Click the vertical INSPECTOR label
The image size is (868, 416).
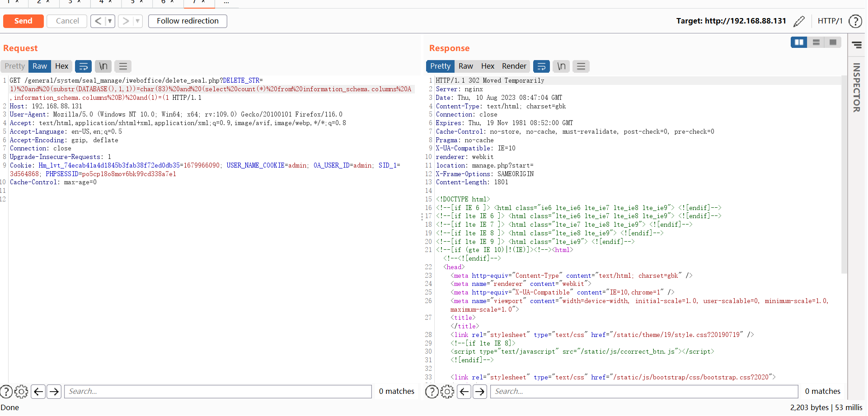pos(856,88)
